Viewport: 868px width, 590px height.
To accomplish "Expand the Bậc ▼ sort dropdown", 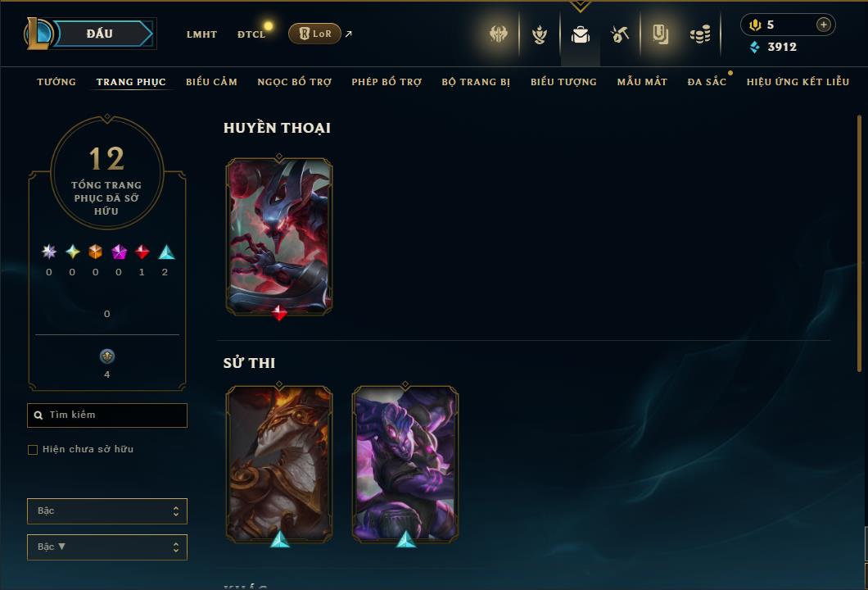I will coord(106,547).
